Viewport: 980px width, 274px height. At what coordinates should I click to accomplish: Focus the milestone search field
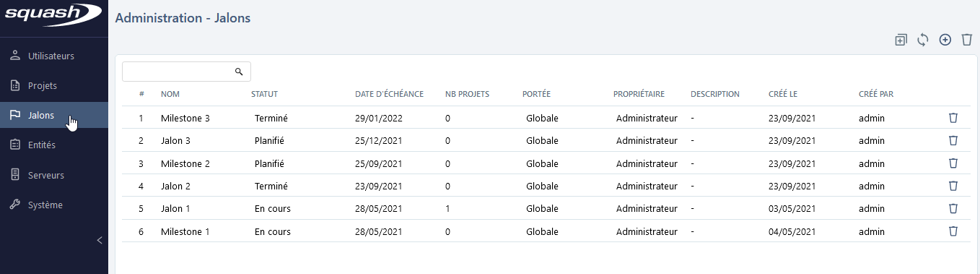click(x=186, y=72)
